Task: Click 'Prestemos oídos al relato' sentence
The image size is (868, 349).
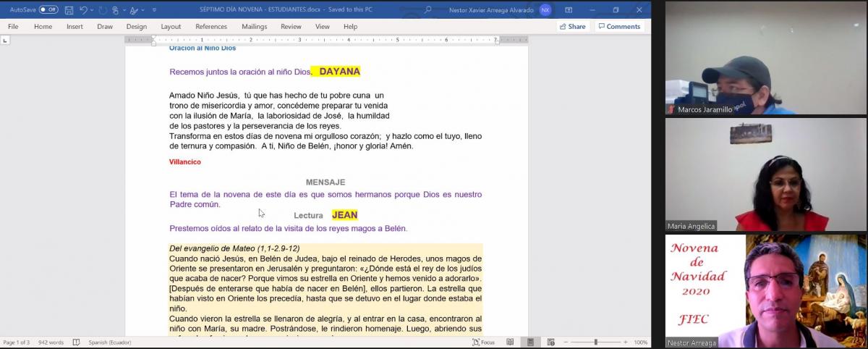Action: (x=288, y=229)
